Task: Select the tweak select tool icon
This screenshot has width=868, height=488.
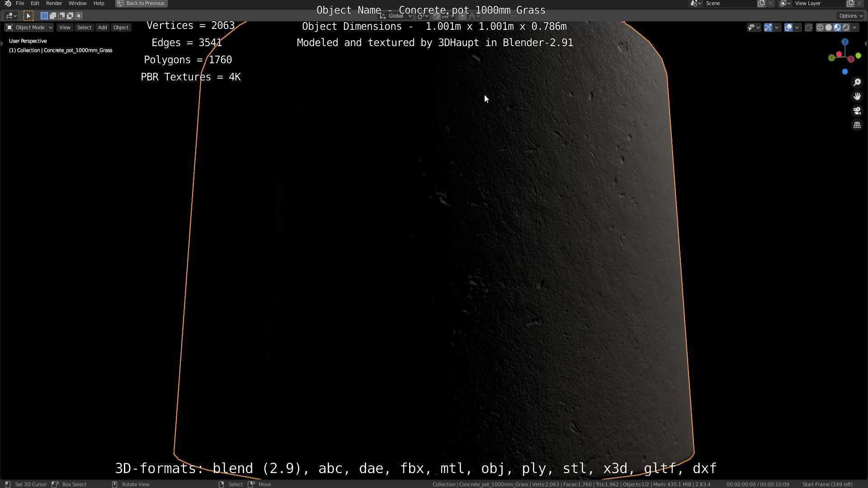Action: [28, 16]
